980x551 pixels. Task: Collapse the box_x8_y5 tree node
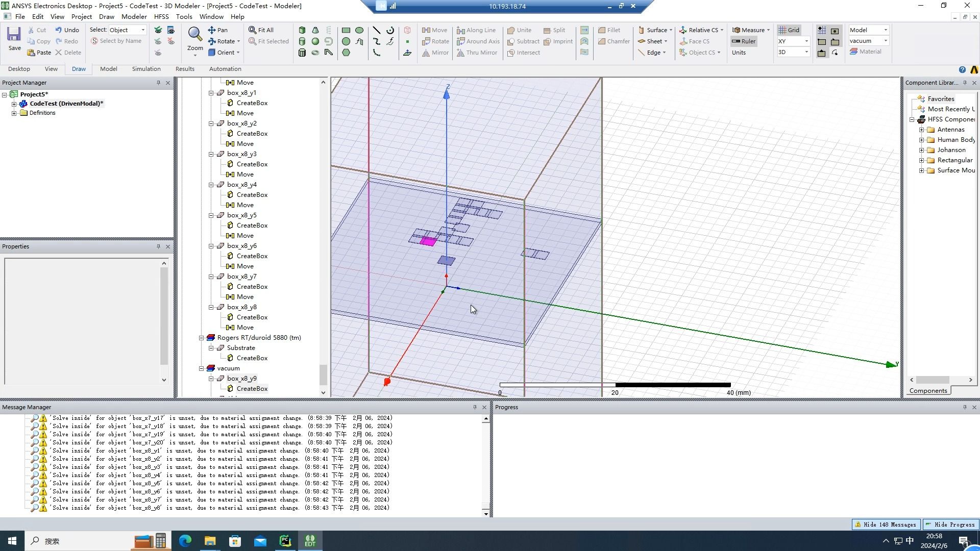(211, 215)
